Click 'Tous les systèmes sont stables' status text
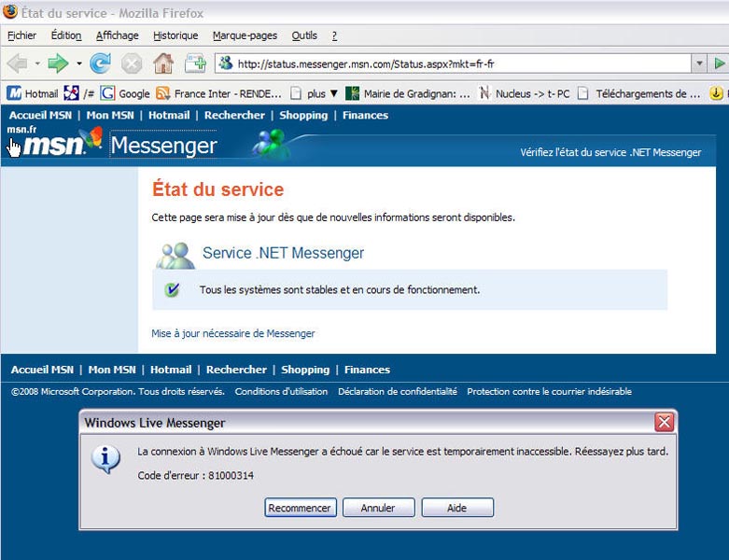 340,289
